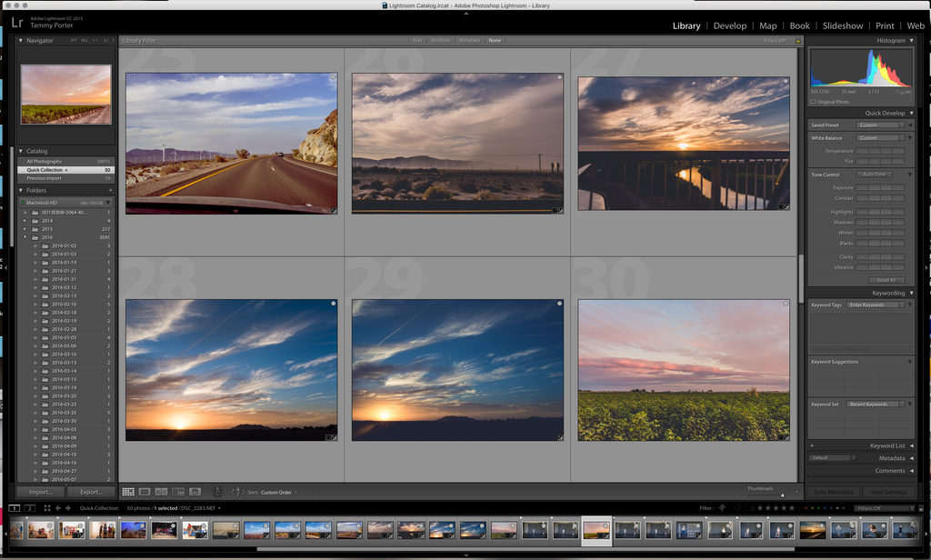Switch to the Develop module

point(730,25)
